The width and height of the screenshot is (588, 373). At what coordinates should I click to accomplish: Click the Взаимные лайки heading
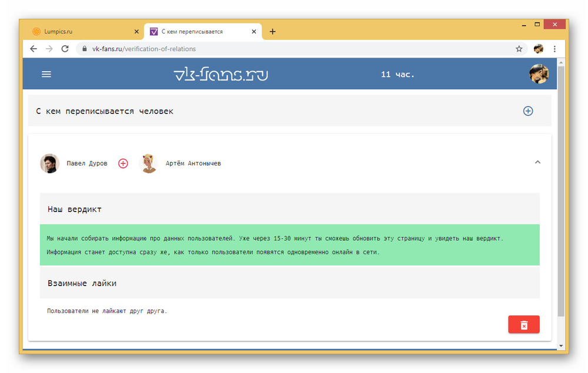tap(82, 283)
